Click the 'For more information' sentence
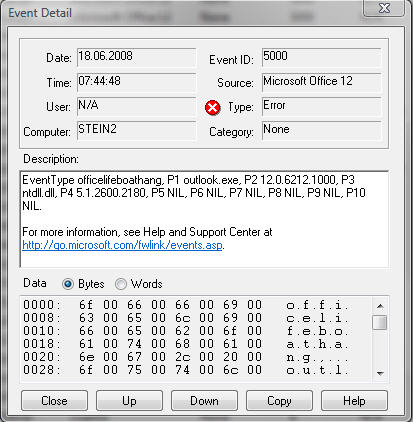This screenshot has height=422, width=413. click(x=147, y=232)
